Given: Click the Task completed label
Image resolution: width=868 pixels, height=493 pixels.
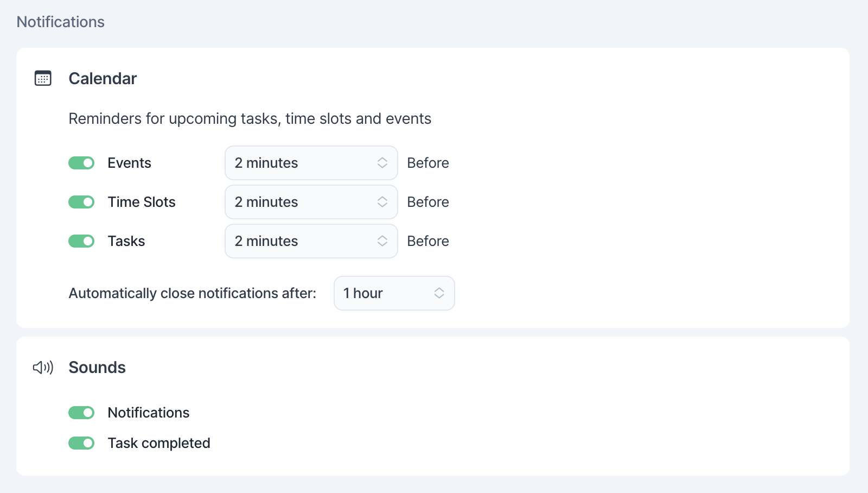Looking at the screenshot, I should click(159, 443).
